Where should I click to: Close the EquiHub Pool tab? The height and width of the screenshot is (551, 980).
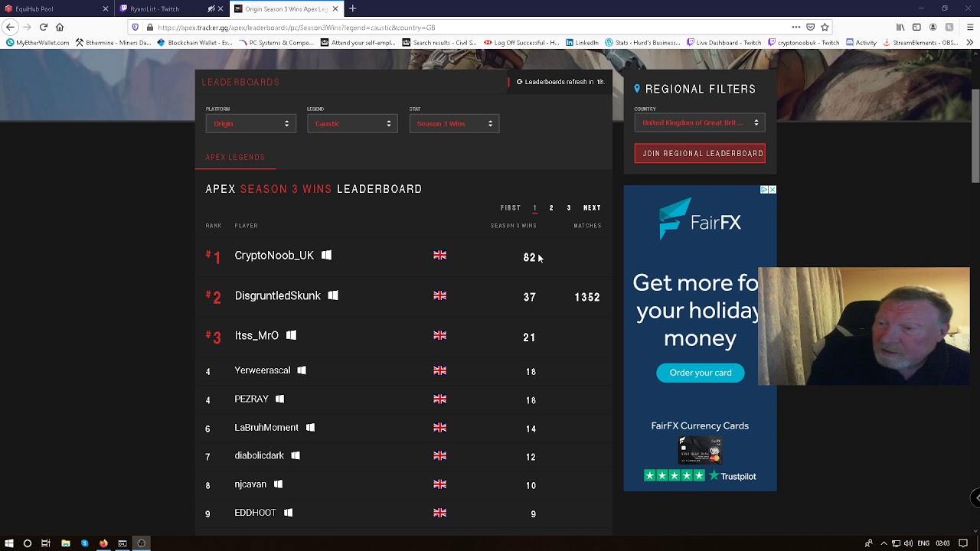click(106, 8)
